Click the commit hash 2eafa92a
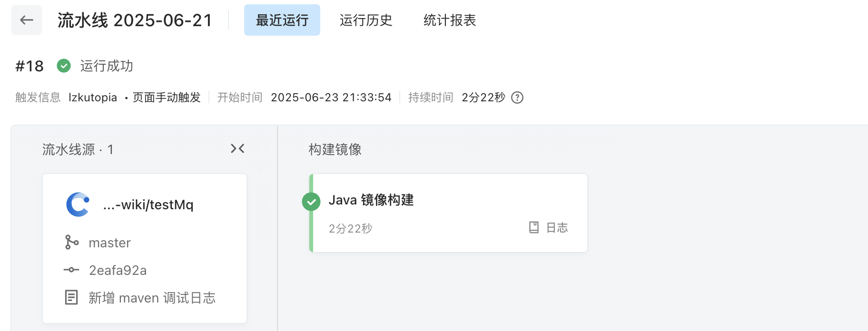Viewport: 868px width, 331px height. pos(118,270)
